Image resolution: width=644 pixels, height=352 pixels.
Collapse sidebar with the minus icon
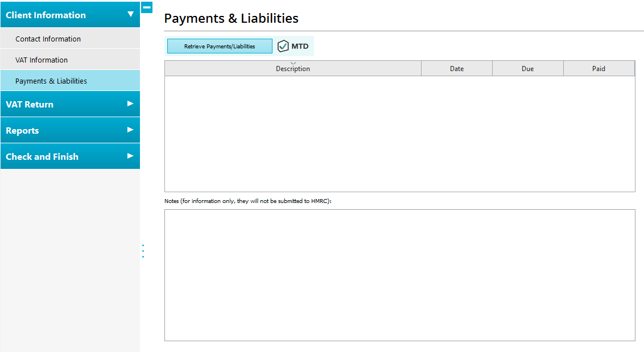coord(146,7)
